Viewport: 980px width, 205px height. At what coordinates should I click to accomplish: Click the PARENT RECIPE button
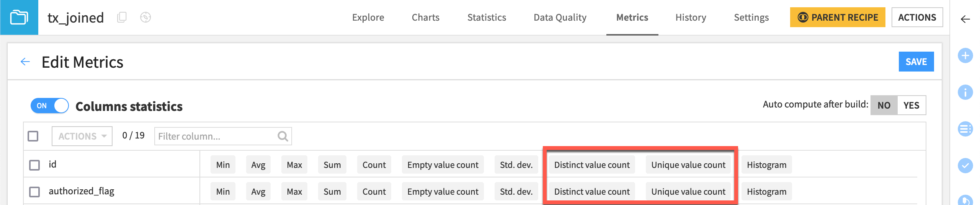coord(838,17)
